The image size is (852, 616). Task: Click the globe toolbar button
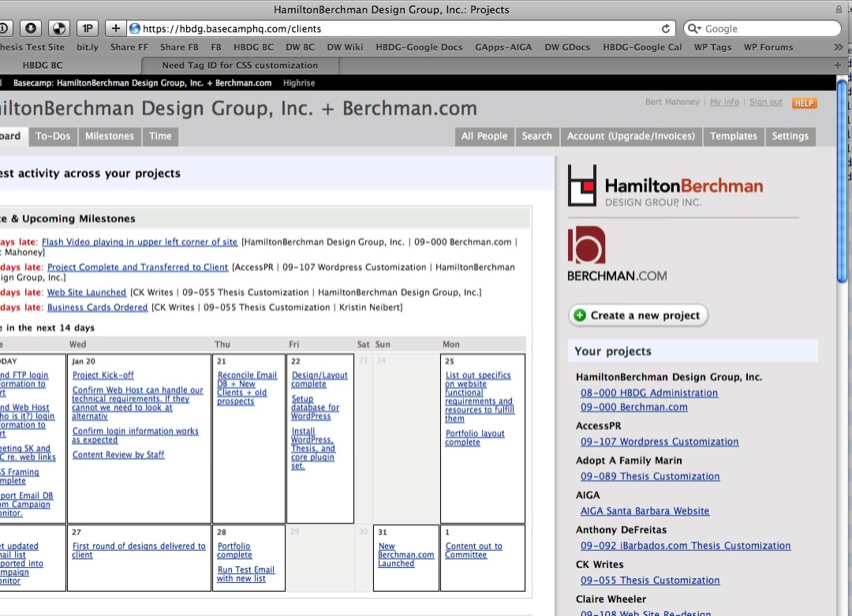coord(58,28)
